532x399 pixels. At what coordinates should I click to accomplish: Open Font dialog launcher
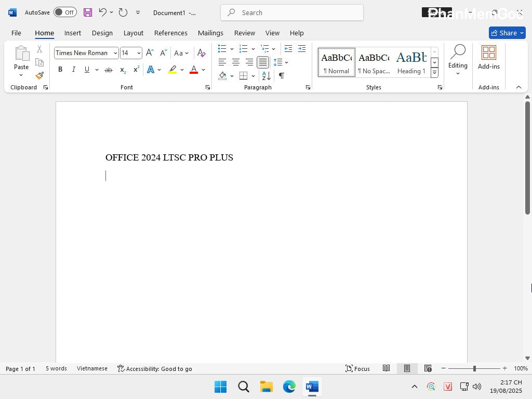pos(208,87)
